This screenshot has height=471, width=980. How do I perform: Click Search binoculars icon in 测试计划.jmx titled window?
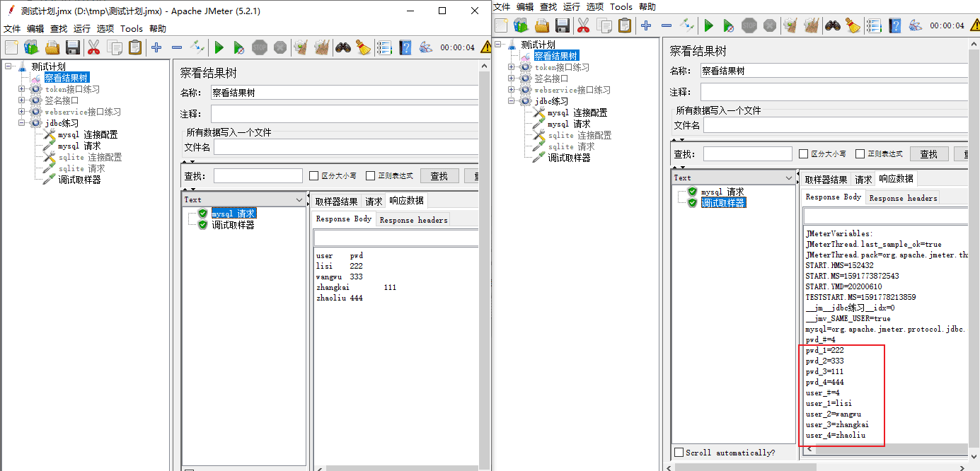(343, 47)
